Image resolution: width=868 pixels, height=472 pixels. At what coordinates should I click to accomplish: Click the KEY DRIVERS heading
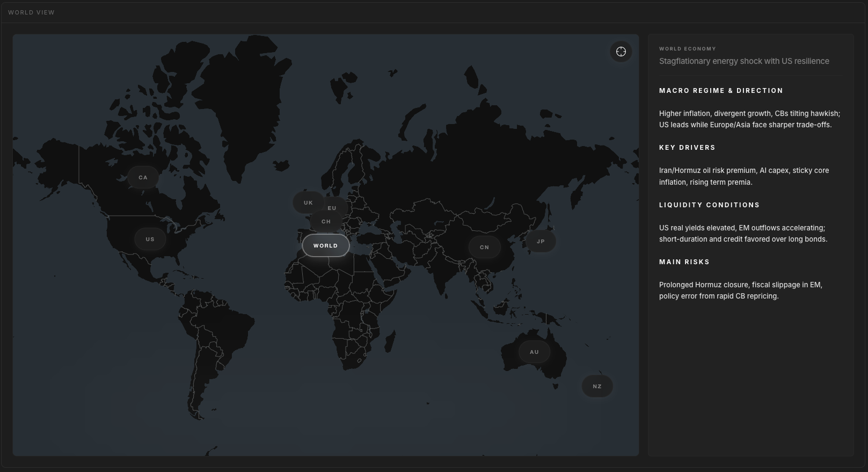[x=687, y=147]
